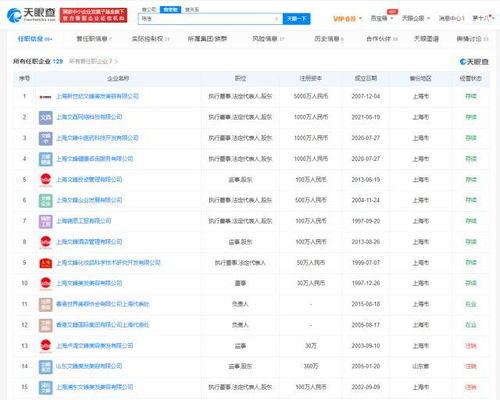Click the red status label in row 13
500x400 pixels.
pos(471,346)
